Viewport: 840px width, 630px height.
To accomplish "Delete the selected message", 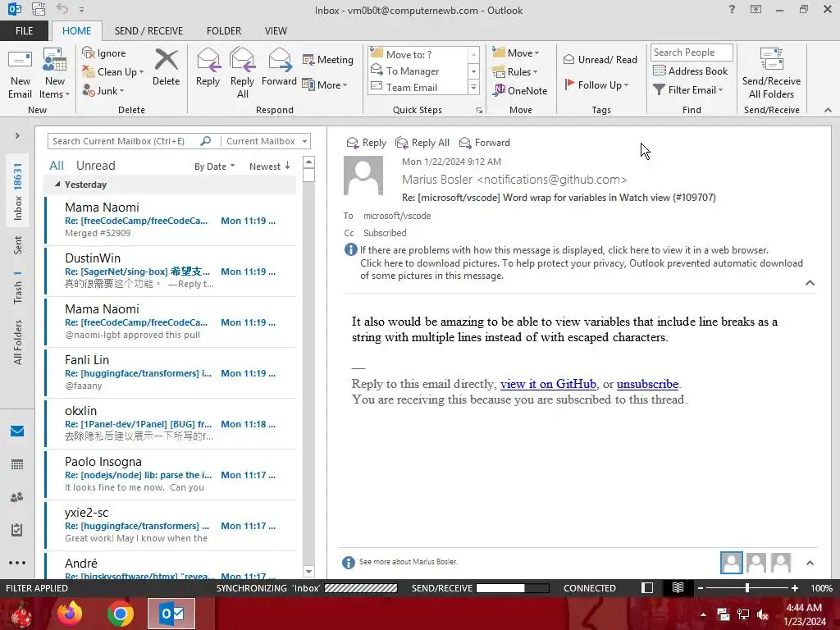I will pyautogui.click(x=166, y=68).
